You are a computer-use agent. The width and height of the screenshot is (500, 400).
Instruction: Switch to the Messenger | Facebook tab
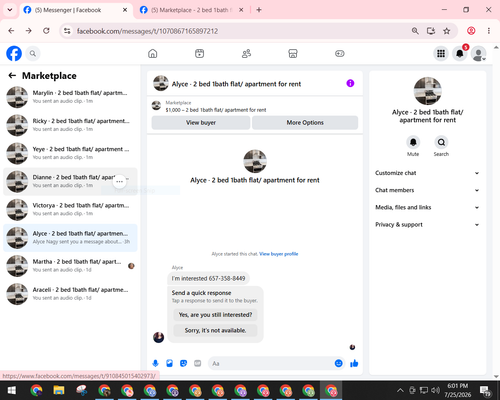click(75, 10)
